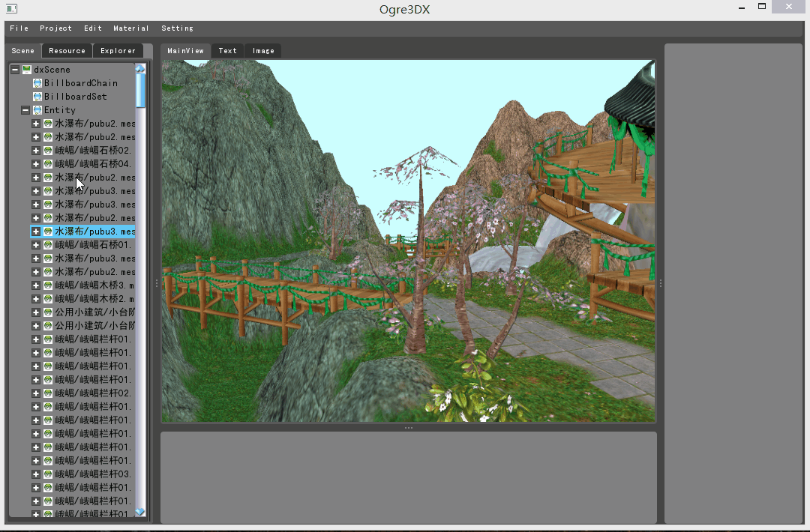
Task: Expand the highlighted 水瀑布/pubu3 entity
Action: click(36, 232)
